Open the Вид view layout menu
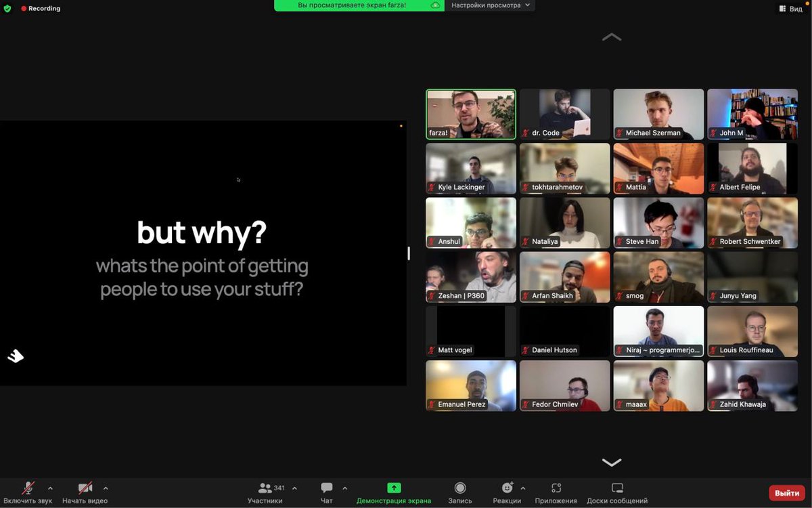This screenshot has height=508, width=812. (x=791, y=8)
